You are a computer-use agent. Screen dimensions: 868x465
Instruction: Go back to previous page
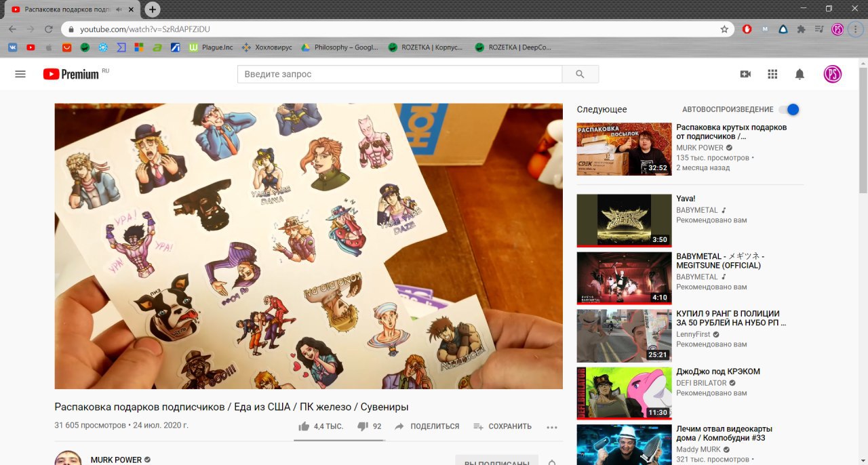[12, 29]
